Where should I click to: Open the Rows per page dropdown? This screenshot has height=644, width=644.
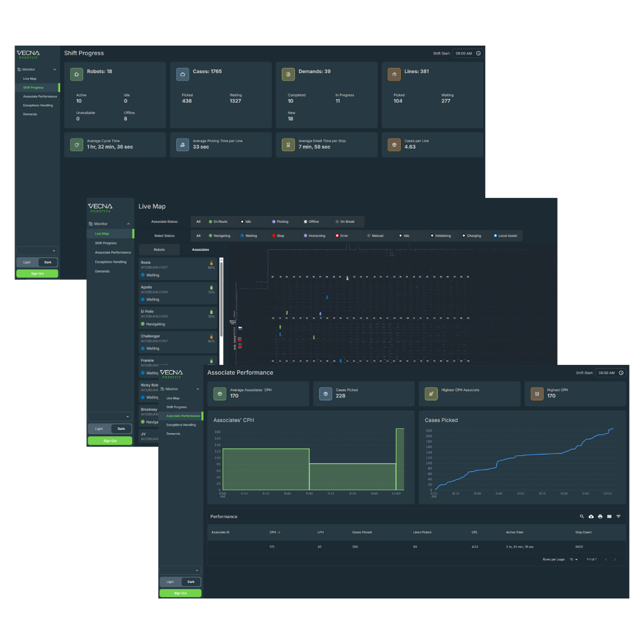tap(573, 559)
